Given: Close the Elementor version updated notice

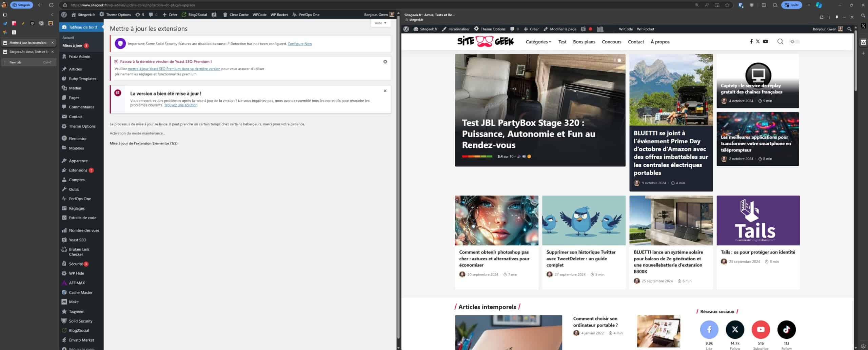Looking at the screenshot, I should click(x=385, y=91).
